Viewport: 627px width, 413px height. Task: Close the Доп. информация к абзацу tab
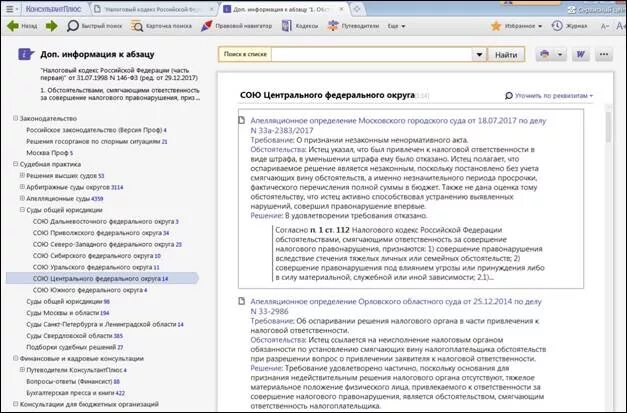(x=341, y=9)
